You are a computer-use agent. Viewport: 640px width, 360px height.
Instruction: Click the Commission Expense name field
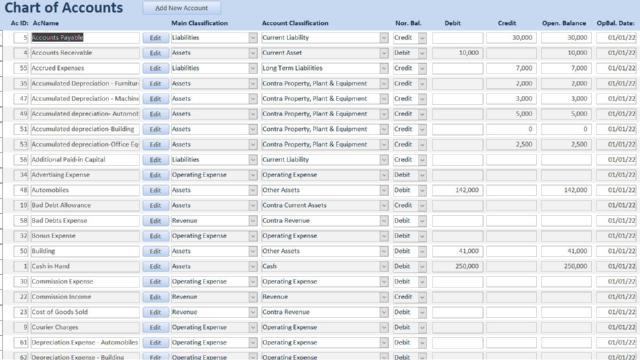pyautogui.click(x=85, y=282)
